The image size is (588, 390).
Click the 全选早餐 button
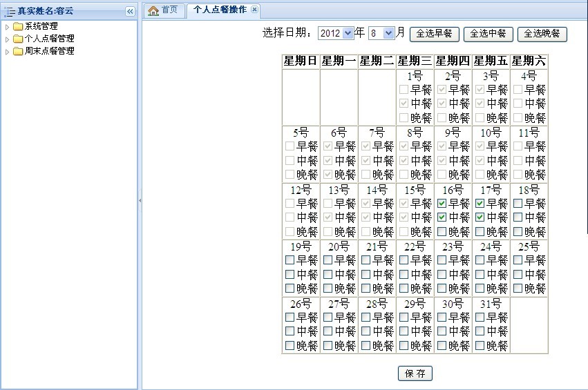click(x=434, y=34)
